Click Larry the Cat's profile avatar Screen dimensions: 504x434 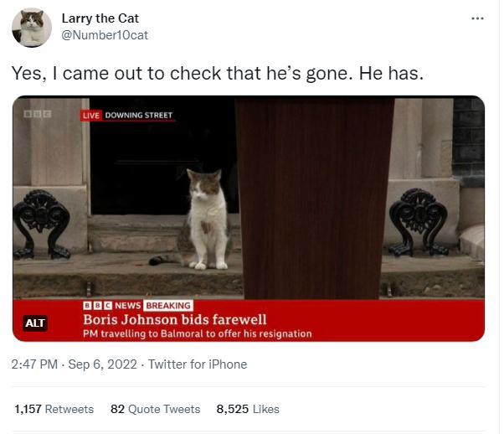tap(31, 27)
